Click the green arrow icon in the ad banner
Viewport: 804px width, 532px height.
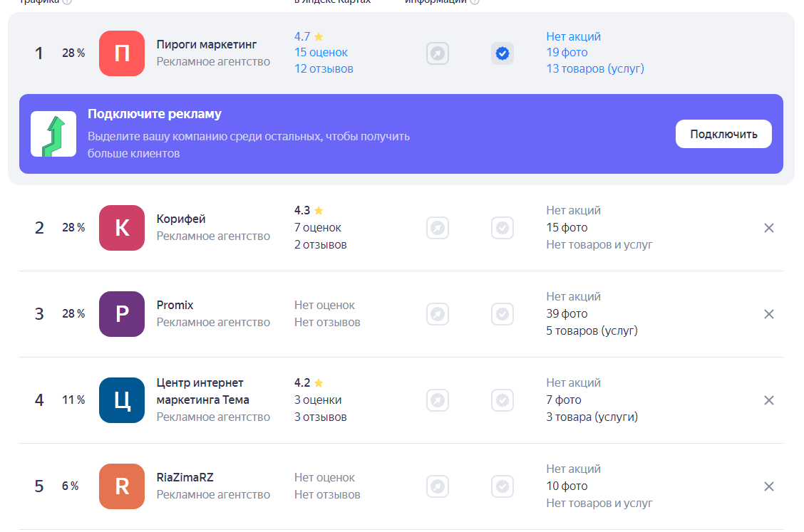coord(53,134)
